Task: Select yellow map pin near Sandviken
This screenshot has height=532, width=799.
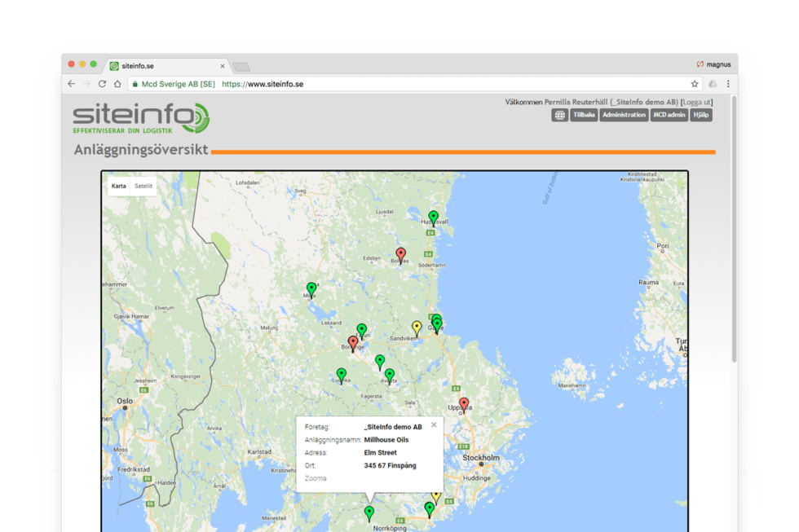Action: pos(417,328)
